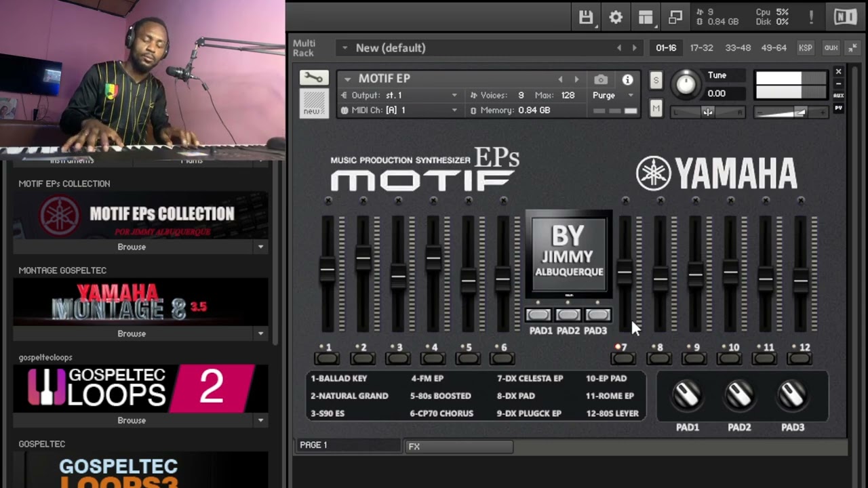Screen dimensions: 868x488
Task: Open the MOTIF EPs Collection banner
Action: tap(140, 216)
